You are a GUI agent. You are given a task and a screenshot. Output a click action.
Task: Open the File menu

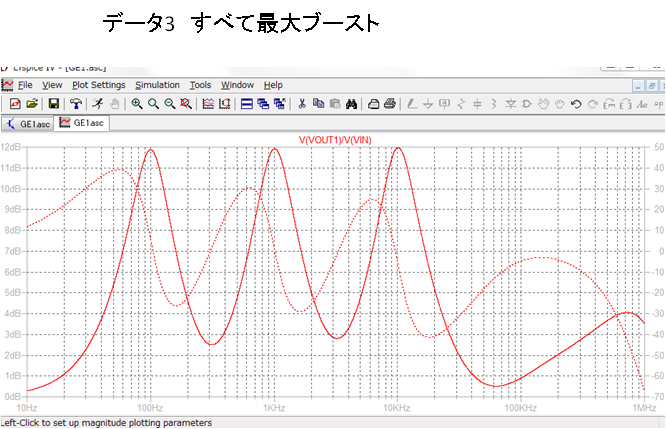(25, 85)
